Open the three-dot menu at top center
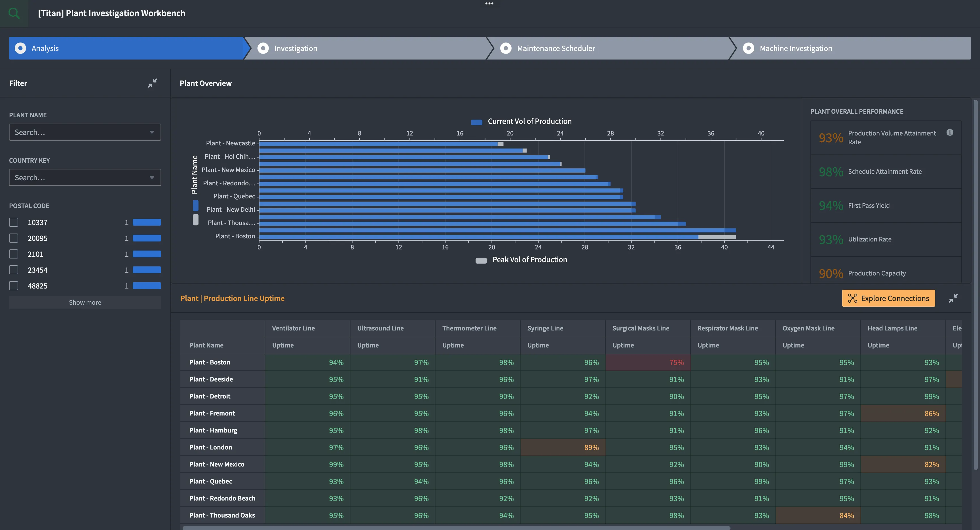The width and height of the screenshot is (980, 530). point(489,3)
